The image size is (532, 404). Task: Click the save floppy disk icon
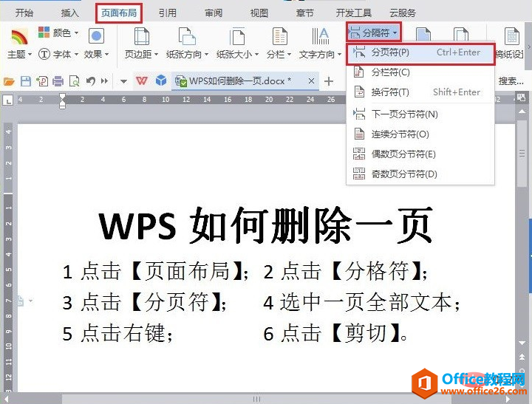[26, 81]
